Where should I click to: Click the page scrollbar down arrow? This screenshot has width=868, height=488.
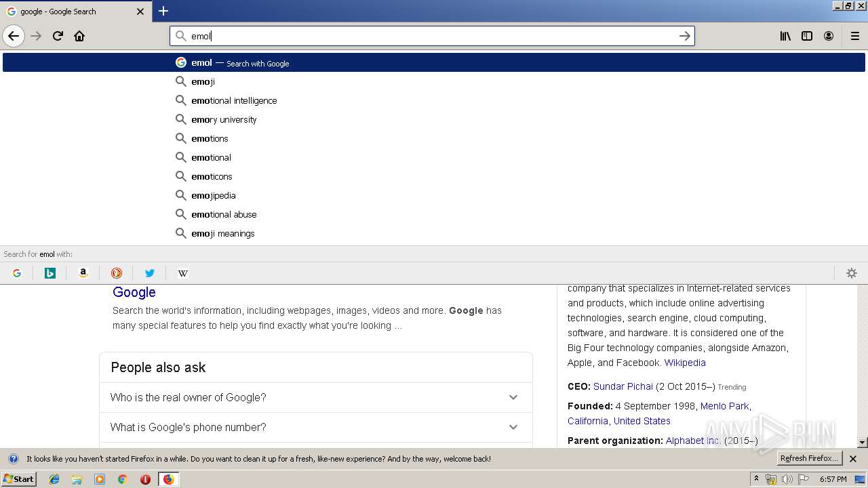tap(863, 443)
